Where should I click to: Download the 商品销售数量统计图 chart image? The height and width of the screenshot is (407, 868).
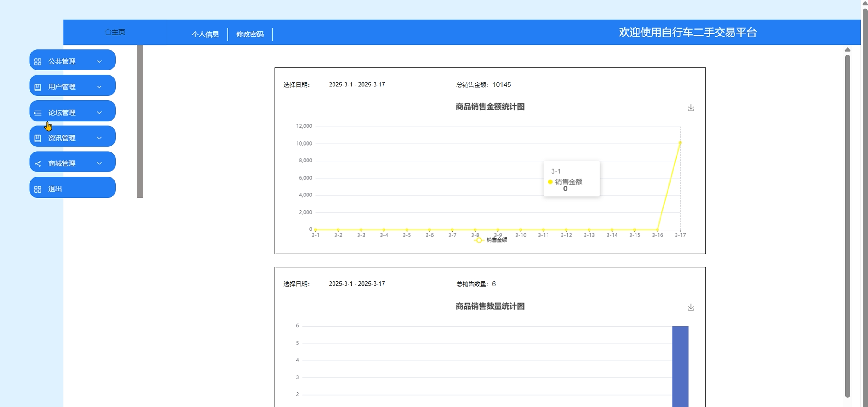coord(690,307)
